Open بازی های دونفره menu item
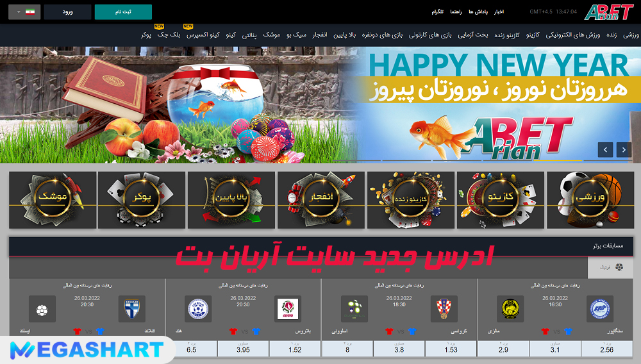The height and width of the screenshot is (364, 641). pyautogui.click(x=382, y=35)
